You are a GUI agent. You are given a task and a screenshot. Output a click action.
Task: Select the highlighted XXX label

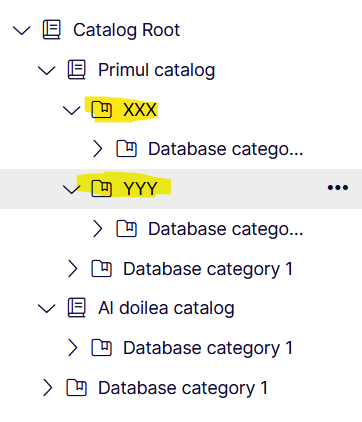click(140, 110)
